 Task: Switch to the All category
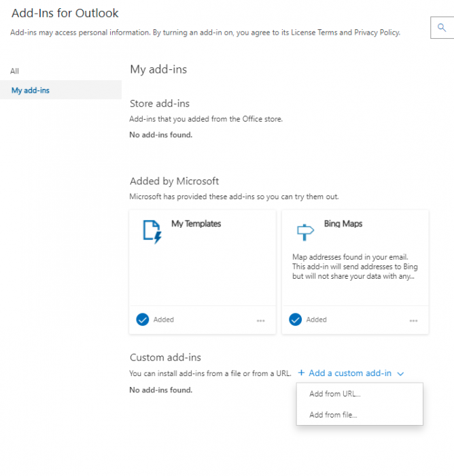pos(15,71)
